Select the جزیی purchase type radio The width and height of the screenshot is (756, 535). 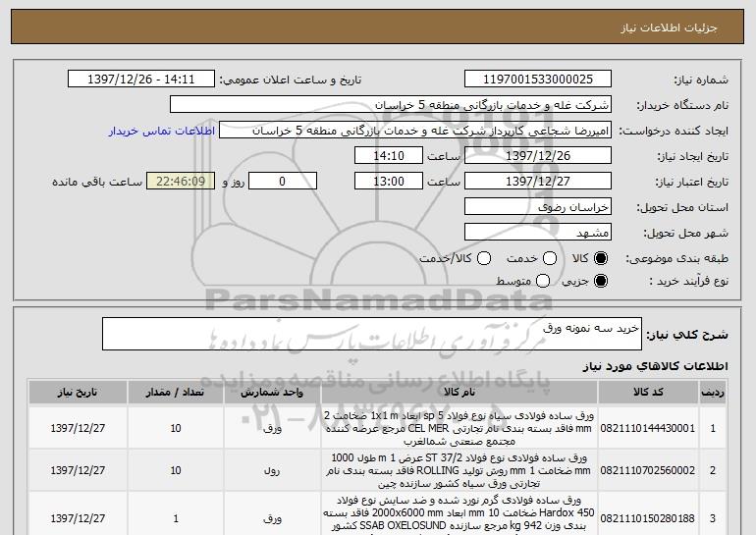pos(600,281)
